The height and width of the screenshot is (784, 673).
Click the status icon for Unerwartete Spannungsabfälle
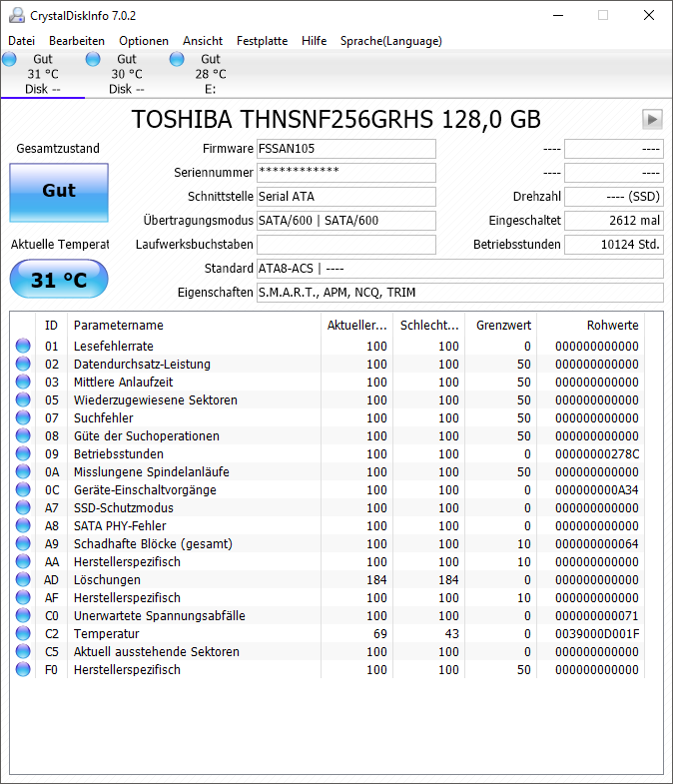click(x=23, y=615)
